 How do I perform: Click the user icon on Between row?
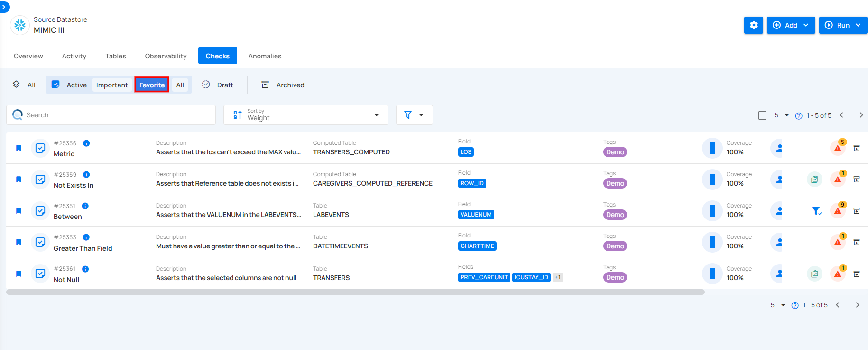pos(778,210)
